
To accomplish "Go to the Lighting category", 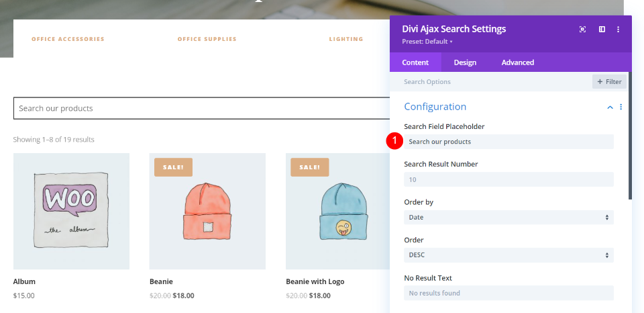I will (346, 39).
